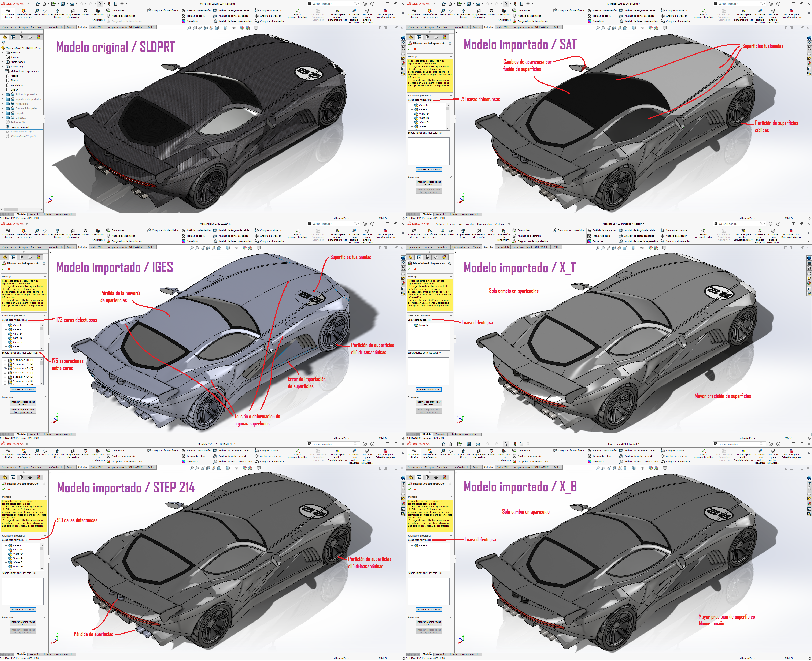
Task: Run Evaluación de rendimiento in the STEP 214 window
Action: (x=98, y=455)
